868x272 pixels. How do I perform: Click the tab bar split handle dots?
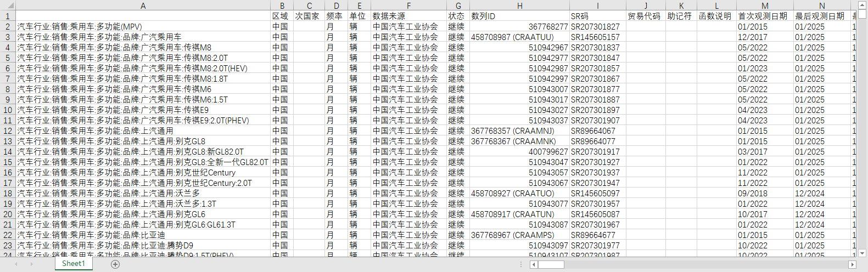(x=521, y=264)
